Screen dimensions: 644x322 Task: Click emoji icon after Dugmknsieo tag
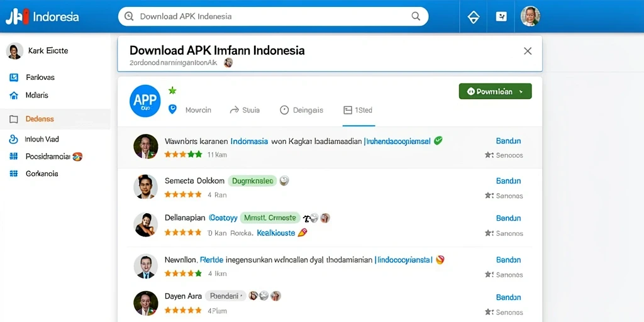point(284,180)
